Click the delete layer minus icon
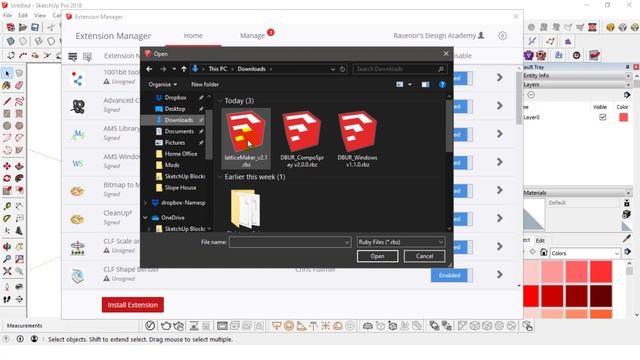Viewport: 640px width, 360px height. 531,95
